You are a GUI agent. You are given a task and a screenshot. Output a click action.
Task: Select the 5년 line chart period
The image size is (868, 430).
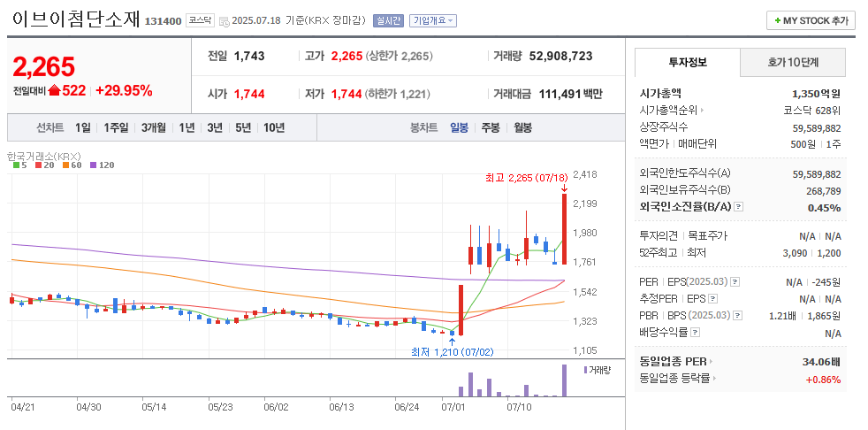coord(243,128)
